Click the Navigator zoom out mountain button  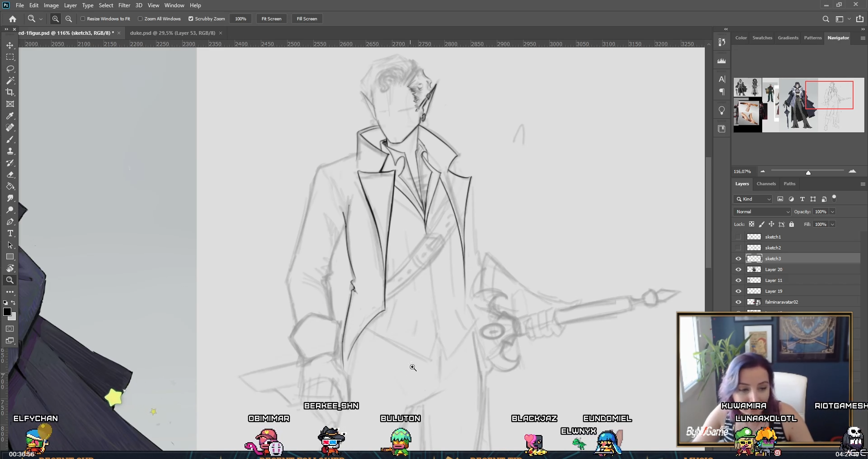(x=763, y=171)
